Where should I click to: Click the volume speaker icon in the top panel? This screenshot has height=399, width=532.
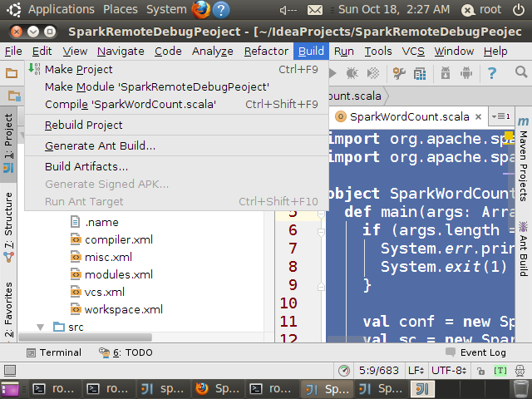tap(288, 10)
